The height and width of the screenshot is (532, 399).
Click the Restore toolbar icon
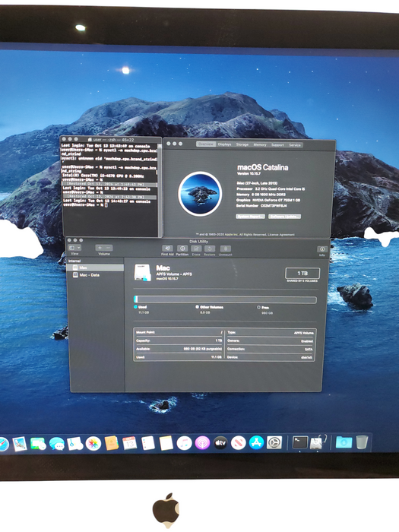[209, 249]
